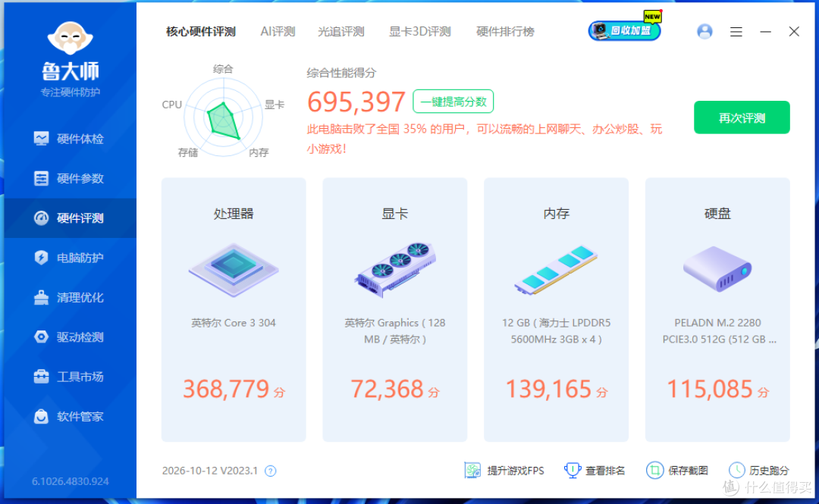Click the 保存截图 crop icon
This screenshot has width=819, height=504.
point(654,471)
